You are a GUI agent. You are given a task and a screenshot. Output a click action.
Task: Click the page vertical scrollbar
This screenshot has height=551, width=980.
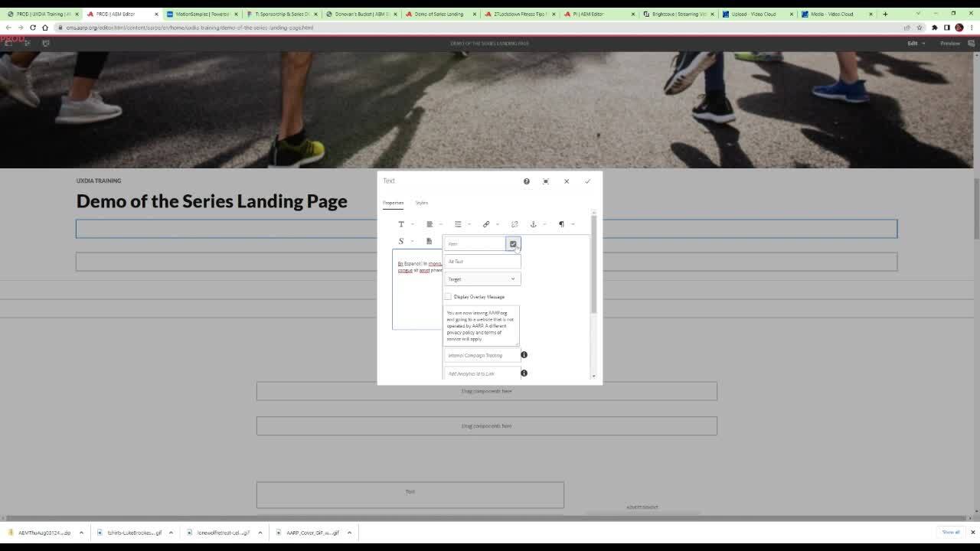(x=976, y=208)
